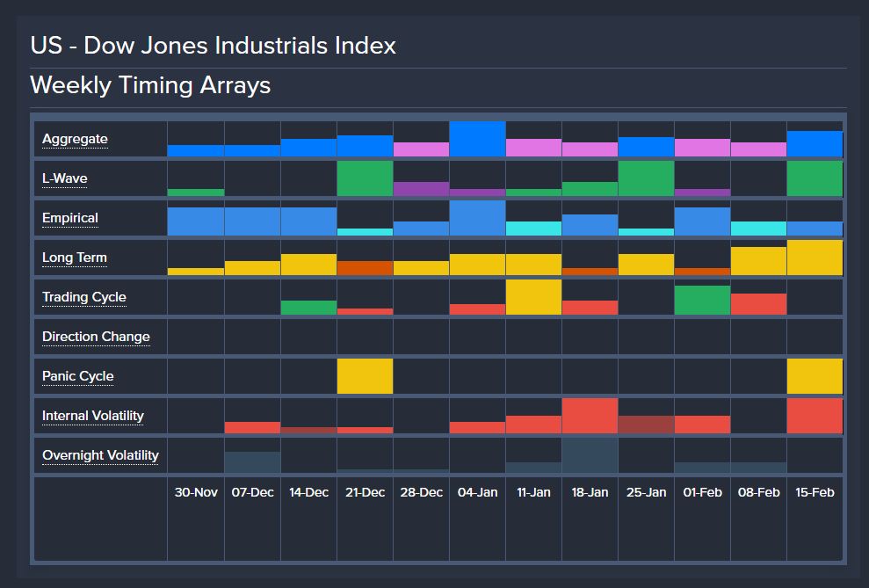This screenshot has height=588, width=869.
Task: Select the 25-Jan date column label
Action: [x=646, y=492]
